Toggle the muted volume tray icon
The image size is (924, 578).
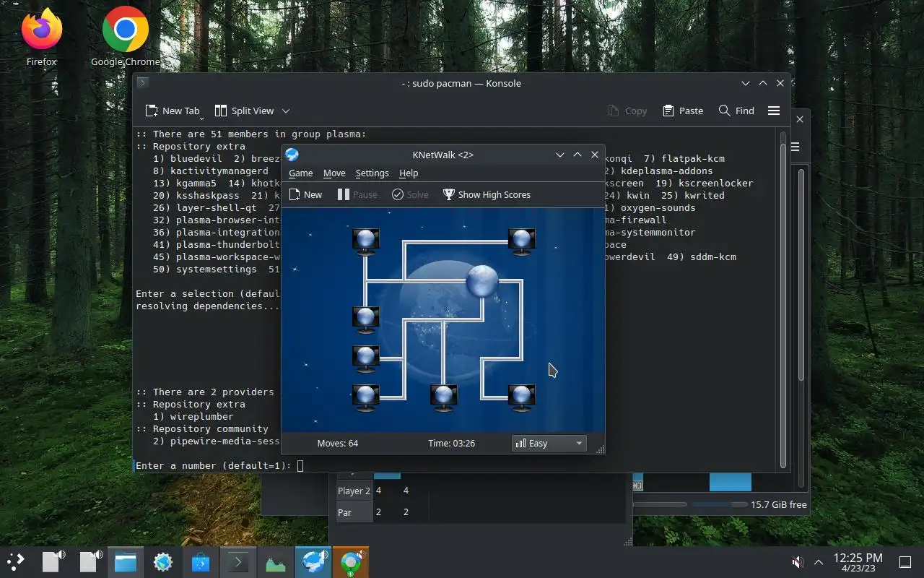click(x=798, y=561)
